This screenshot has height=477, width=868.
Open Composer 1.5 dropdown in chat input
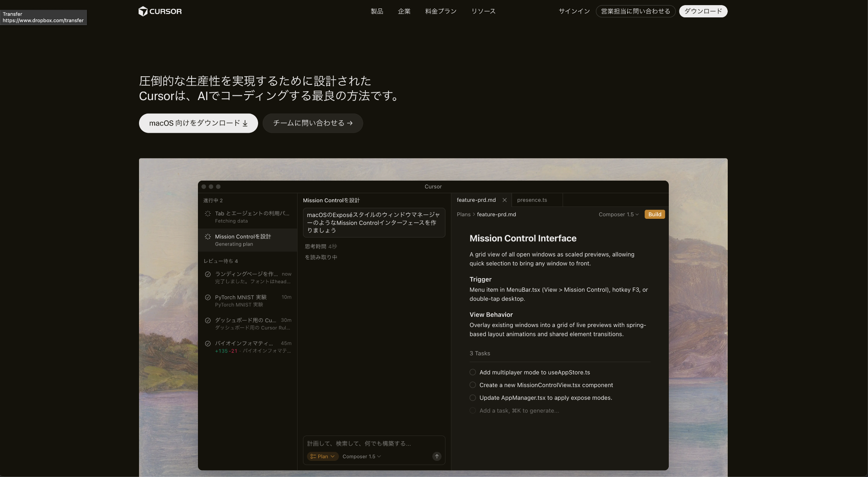coord(362,457)
